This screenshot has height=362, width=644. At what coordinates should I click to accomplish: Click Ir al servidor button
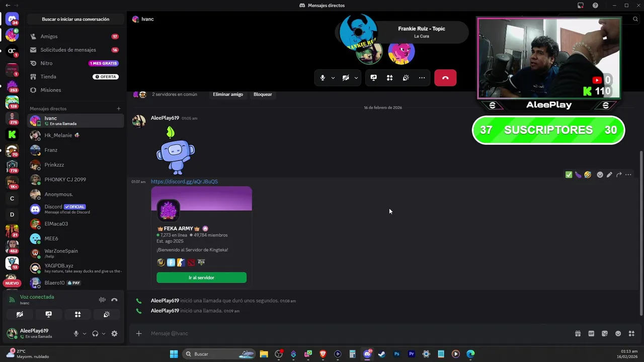tap(201, 278)
